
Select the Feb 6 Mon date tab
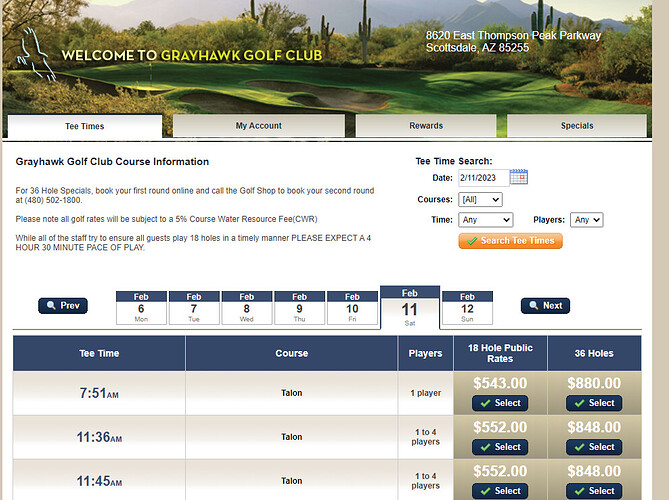click(141, 308)
